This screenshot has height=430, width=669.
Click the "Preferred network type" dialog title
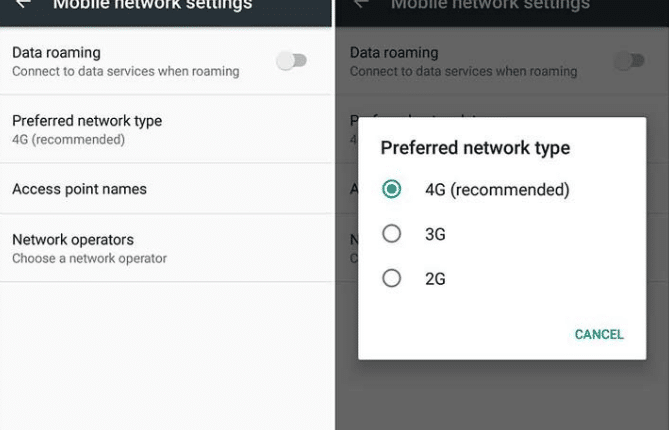[475, 148]
